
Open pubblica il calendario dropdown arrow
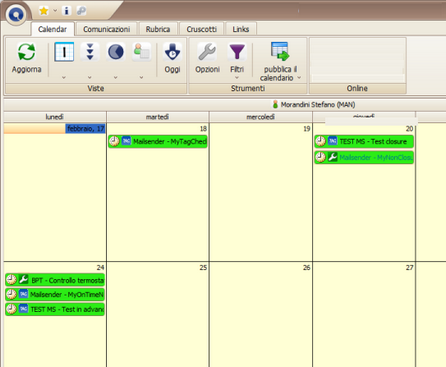[299, 77]
